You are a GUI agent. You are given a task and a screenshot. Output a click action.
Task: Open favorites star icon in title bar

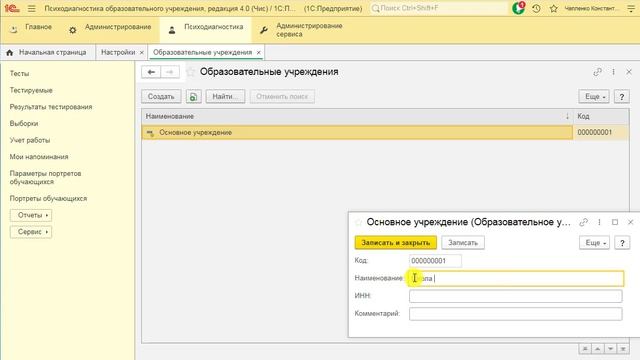553,8
